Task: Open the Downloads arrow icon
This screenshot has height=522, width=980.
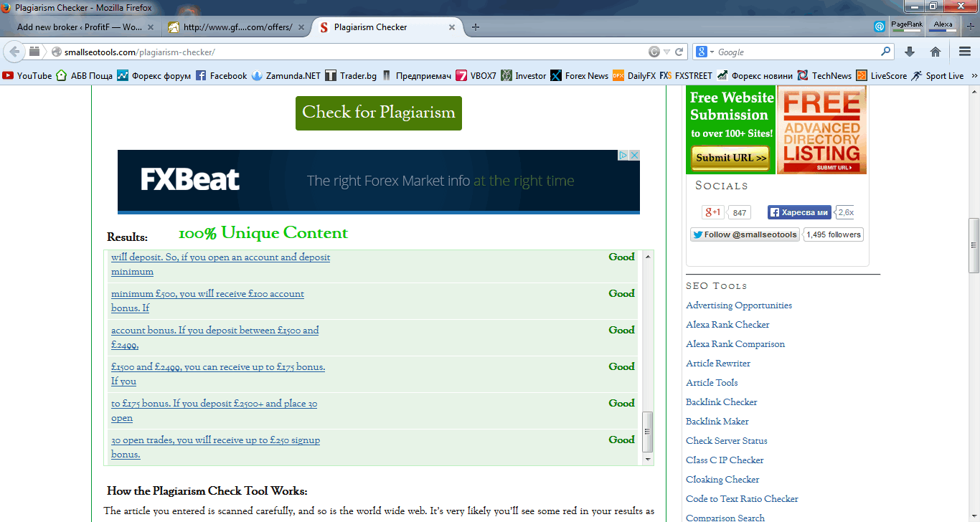Action: click(x=910, y=52)
